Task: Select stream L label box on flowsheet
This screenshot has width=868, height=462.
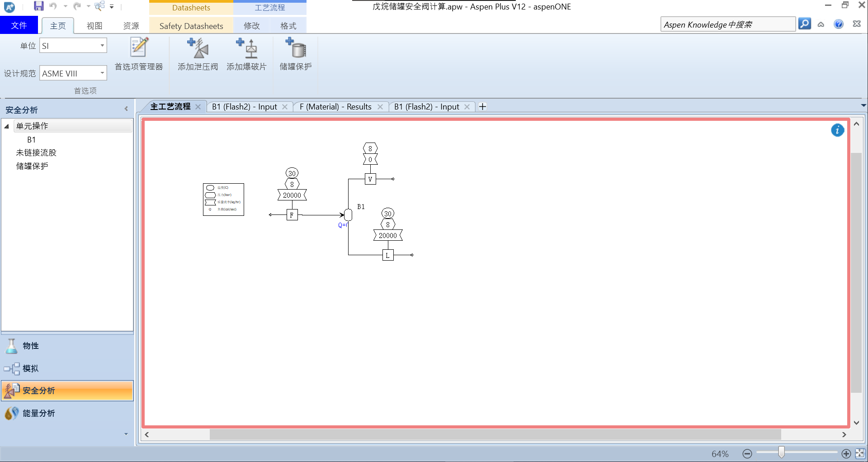Action: click(388, 255)
